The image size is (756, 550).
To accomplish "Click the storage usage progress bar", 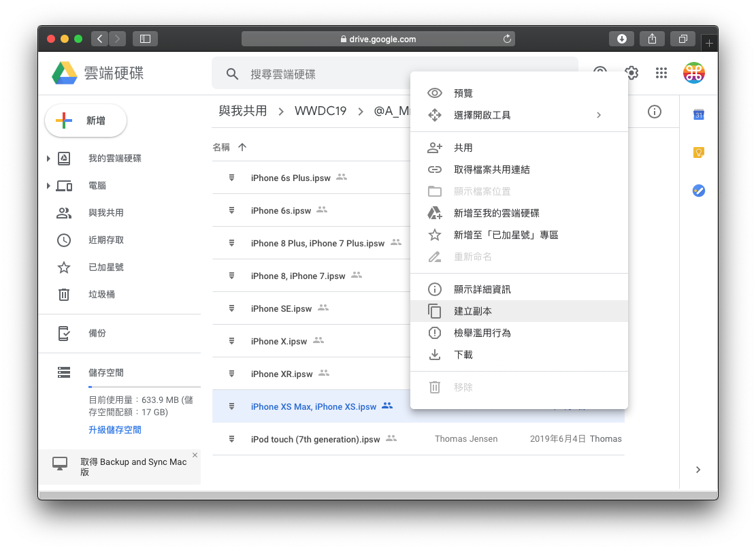I will click(144, 387).
